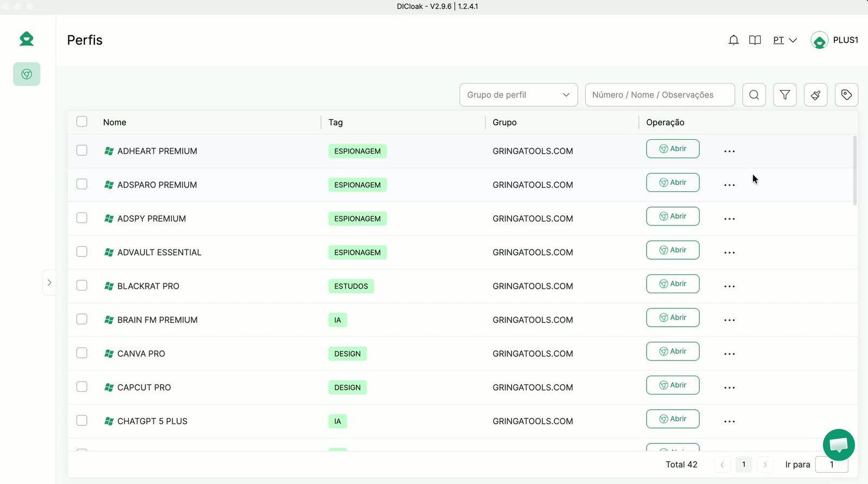
Task: Open the notifications bell
Action: point(733,40)
